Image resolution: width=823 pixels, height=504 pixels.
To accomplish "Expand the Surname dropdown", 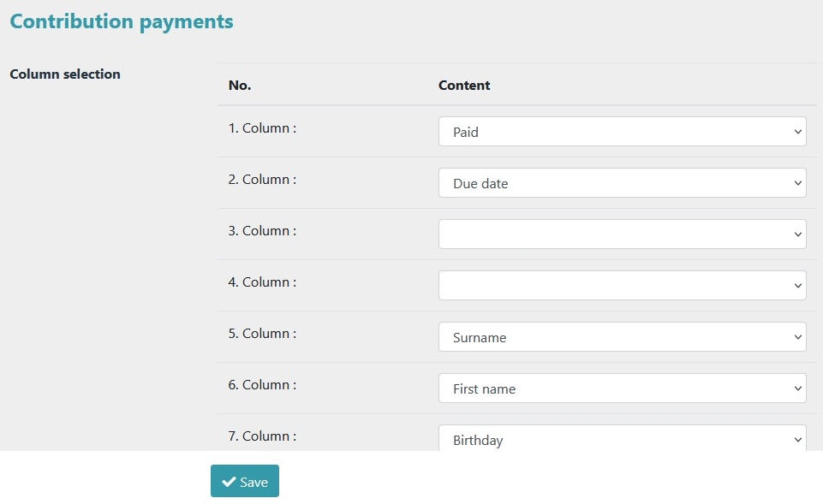I will [622, 337].
